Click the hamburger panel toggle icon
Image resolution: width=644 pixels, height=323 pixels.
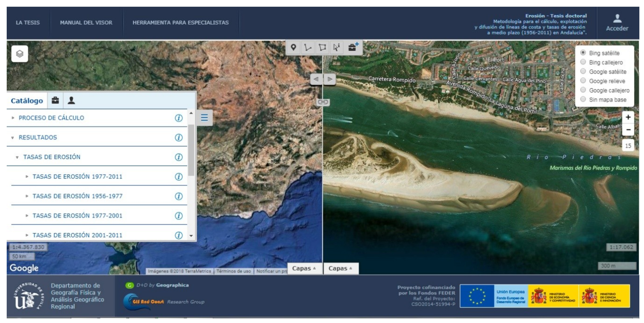pos(204,118)
